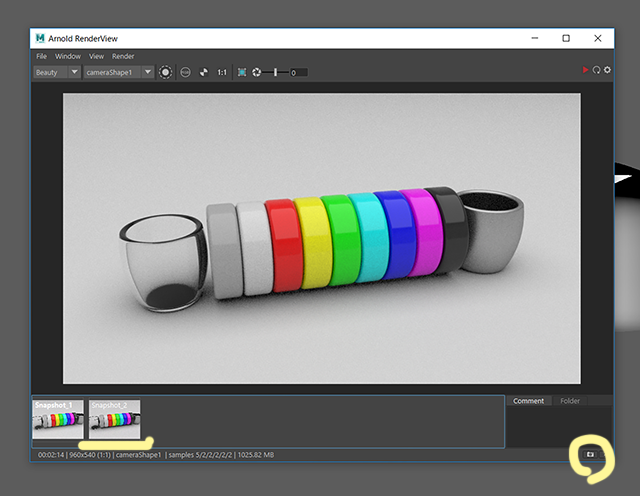Click samples 5/2/2/2/2/2 status text

pos(200,455)
